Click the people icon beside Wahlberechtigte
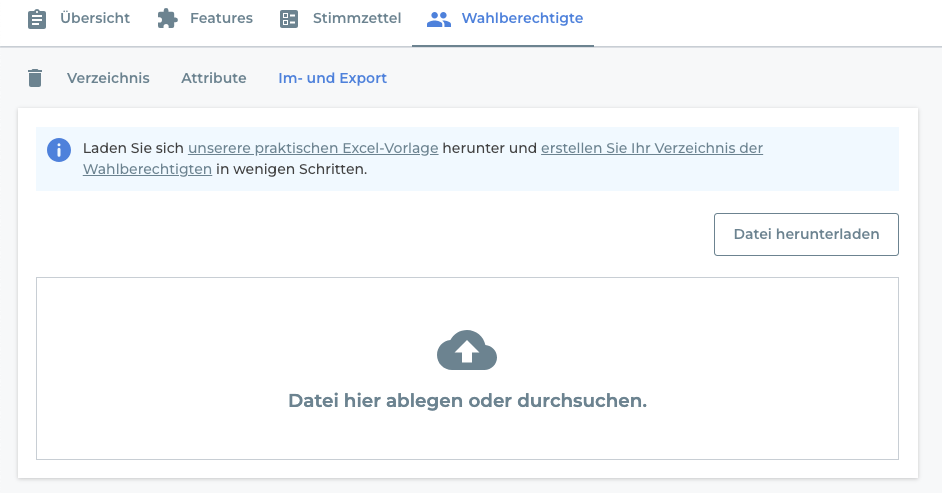This screenshot has width=942, height=493. (x=439, y=19)
